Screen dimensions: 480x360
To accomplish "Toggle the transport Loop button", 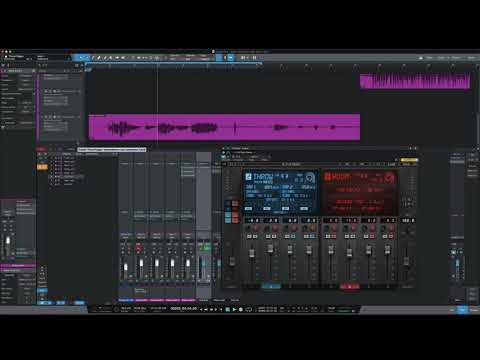I will tap(249, 309).
